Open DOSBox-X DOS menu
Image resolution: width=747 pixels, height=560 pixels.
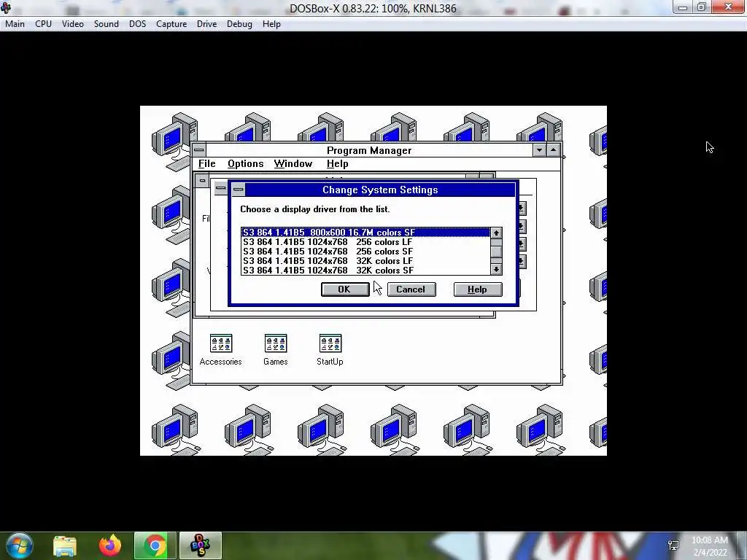point(138,24)
